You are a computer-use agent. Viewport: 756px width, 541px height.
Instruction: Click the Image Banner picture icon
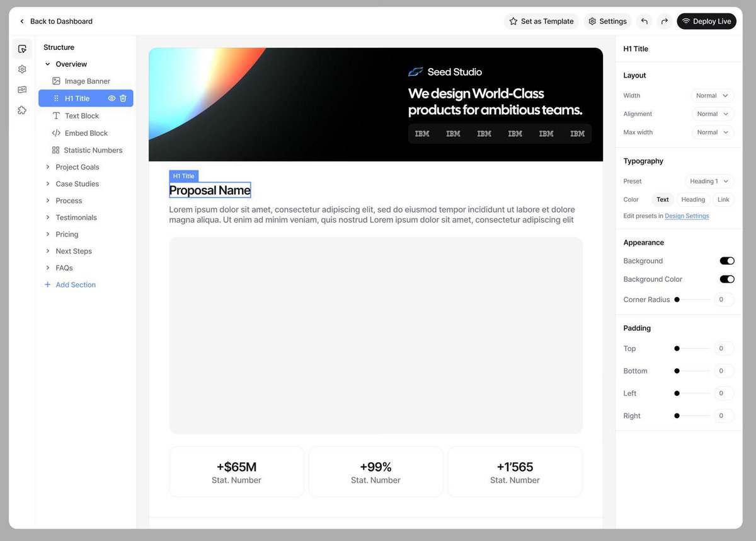[x=56, y=81]
